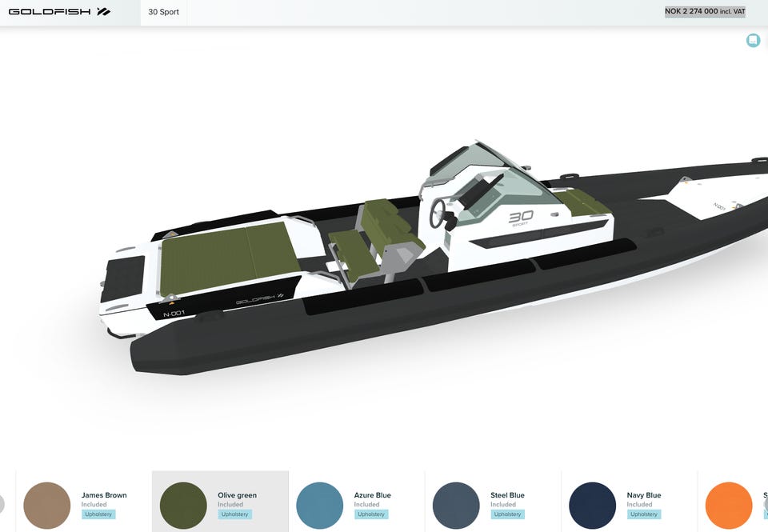Image resolution: width=768 pixels, height=532 pixels.
Task: Click Upholstery tag under Olive green
Action: tap(234, 514)
